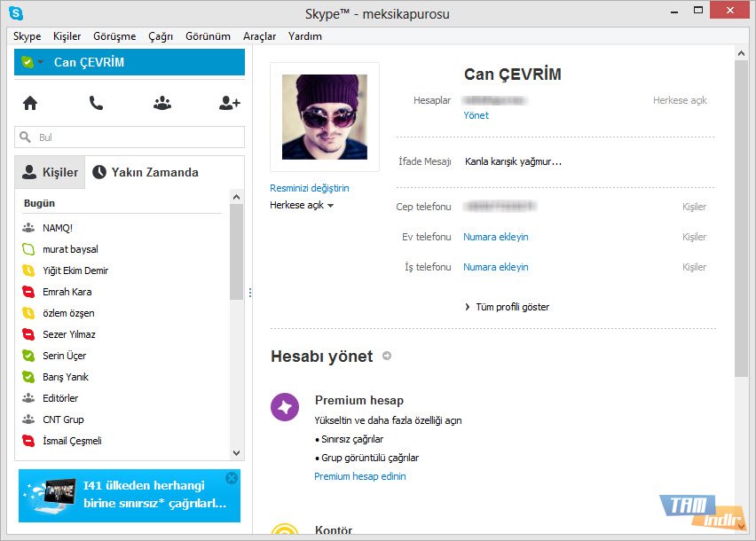Screen dimensions: 756x541
Task: Open the phone dial pad icon
Action: (96, 103)
